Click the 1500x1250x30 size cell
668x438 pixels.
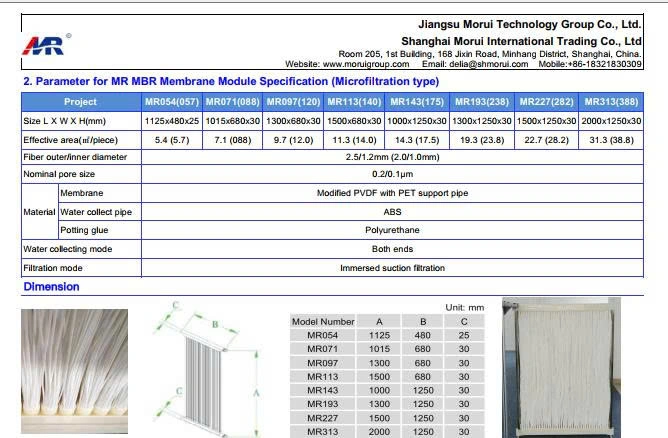(x=547, y=121)
